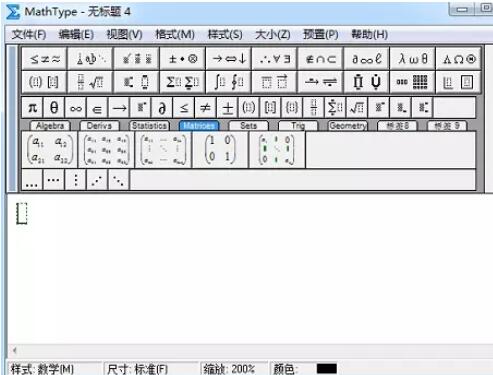
Task: Switch to the Sets tab
Action: [249, 126]
